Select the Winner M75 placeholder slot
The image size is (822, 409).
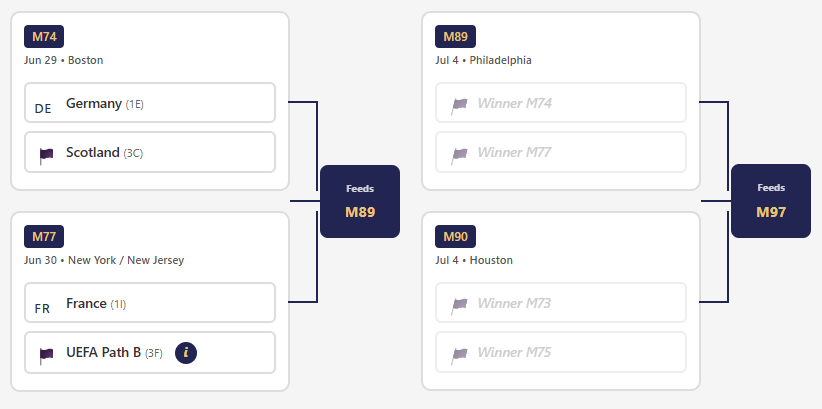pos(561,352)
